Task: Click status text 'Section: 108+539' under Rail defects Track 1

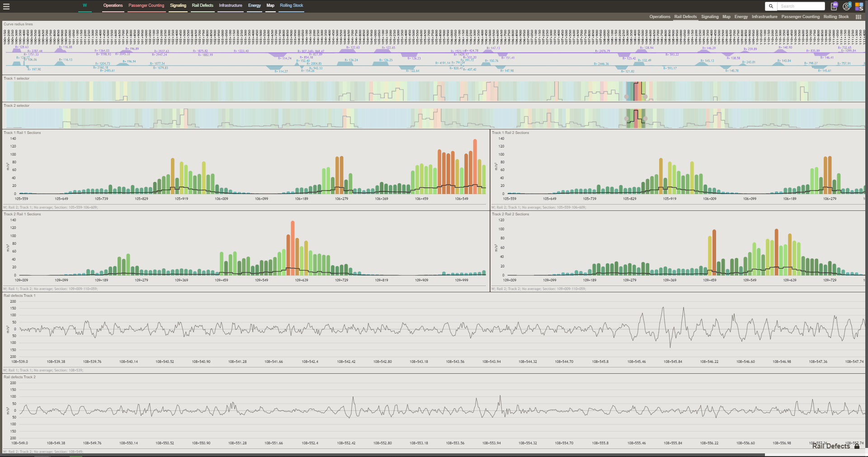Action: click(69, 370)
